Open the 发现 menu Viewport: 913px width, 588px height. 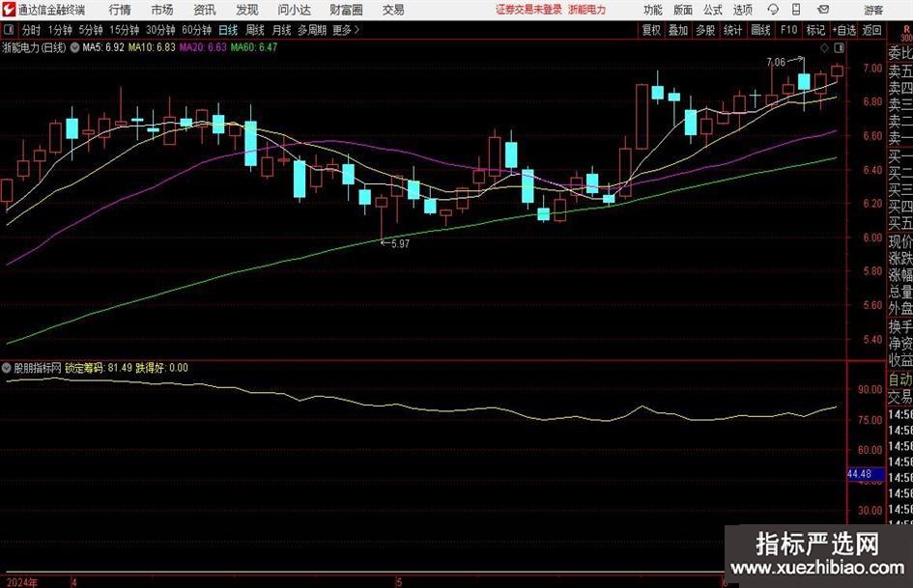(x=247, y=10)
